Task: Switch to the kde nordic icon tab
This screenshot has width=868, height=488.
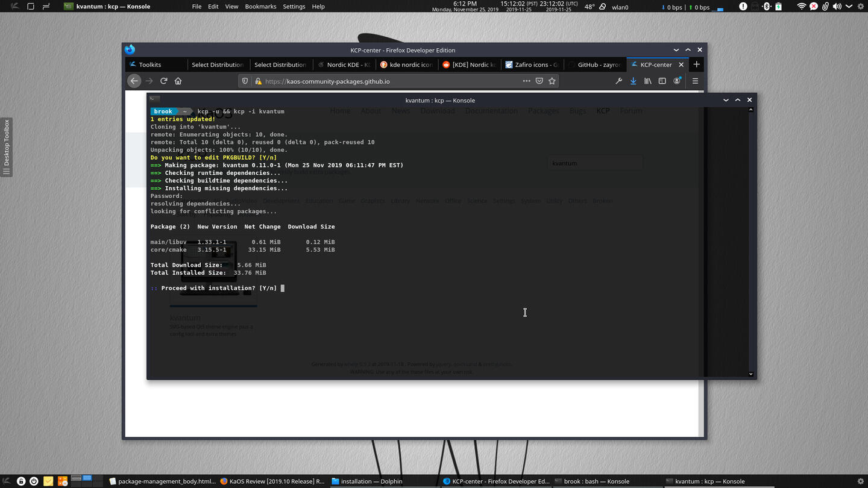Action: (406, 64)
